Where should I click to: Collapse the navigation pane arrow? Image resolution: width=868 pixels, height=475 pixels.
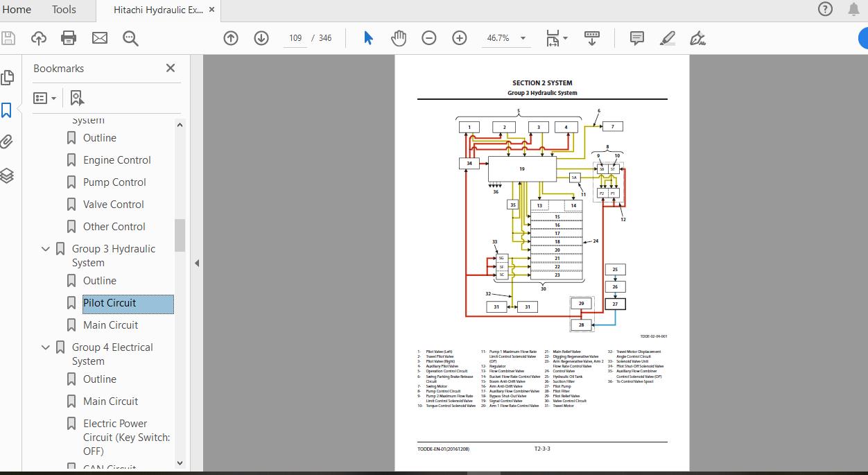197,263
